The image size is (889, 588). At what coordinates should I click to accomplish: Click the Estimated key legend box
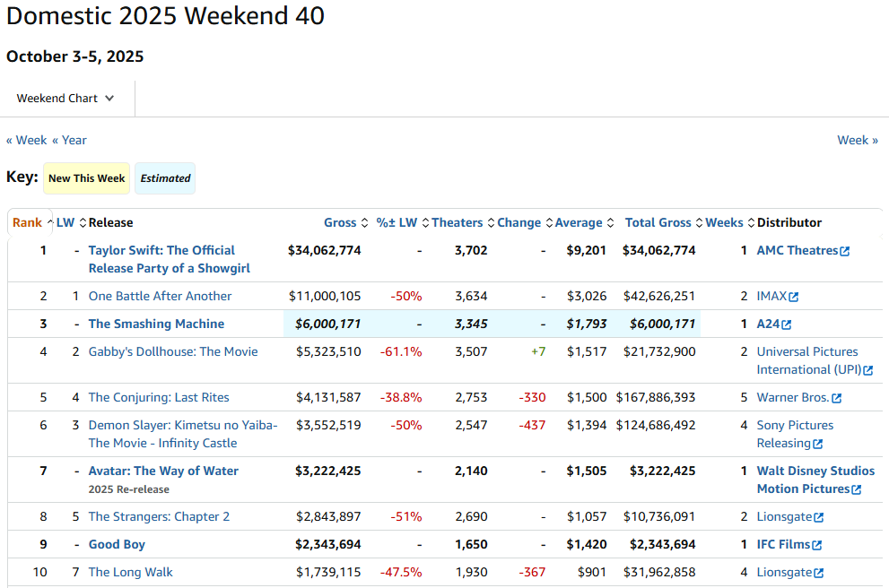(165, 178)
